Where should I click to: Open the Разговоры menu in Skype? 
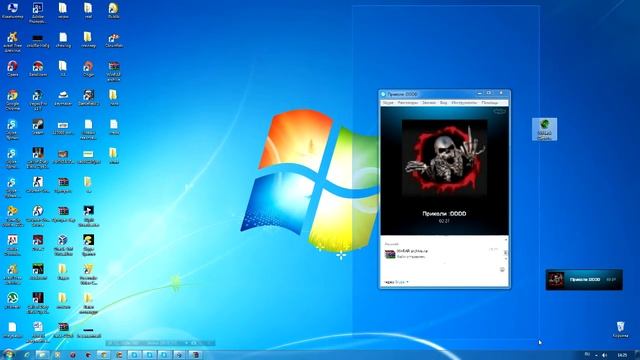click(x=408, y=103)
